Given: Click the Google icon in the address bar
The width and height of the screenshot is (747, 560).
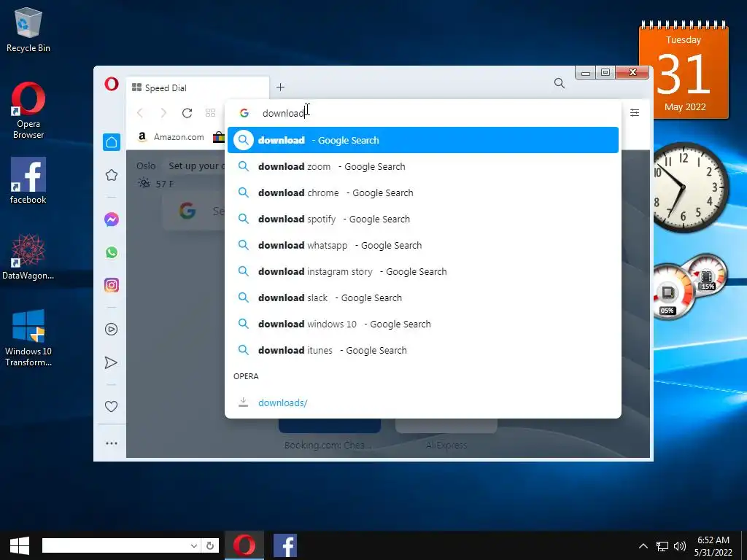Looking at the screenshot, I should click(x=244, y=113).
